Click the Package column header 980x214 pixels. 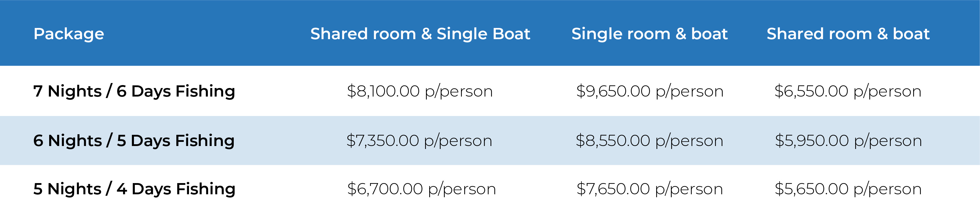69,34
